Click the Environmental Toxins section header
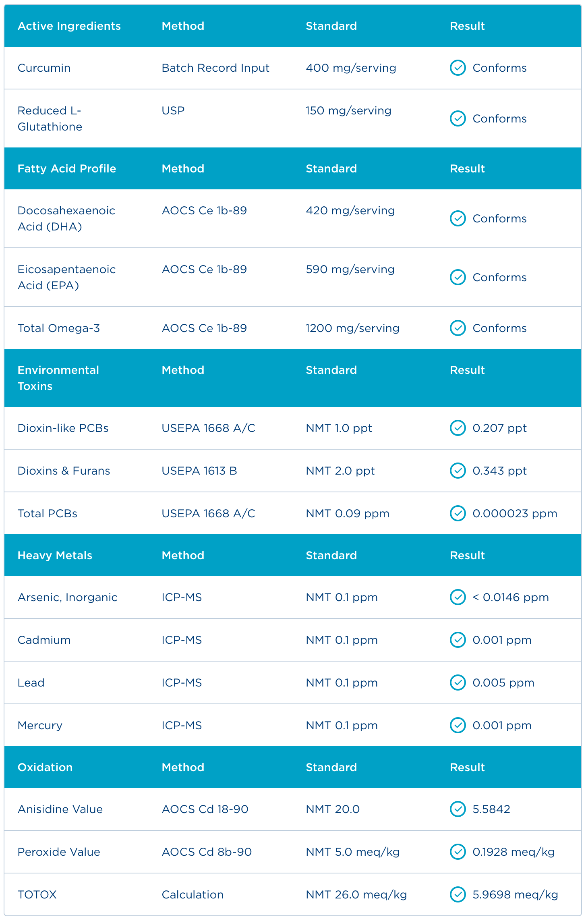Screen dimensions: 588x919 58,378
